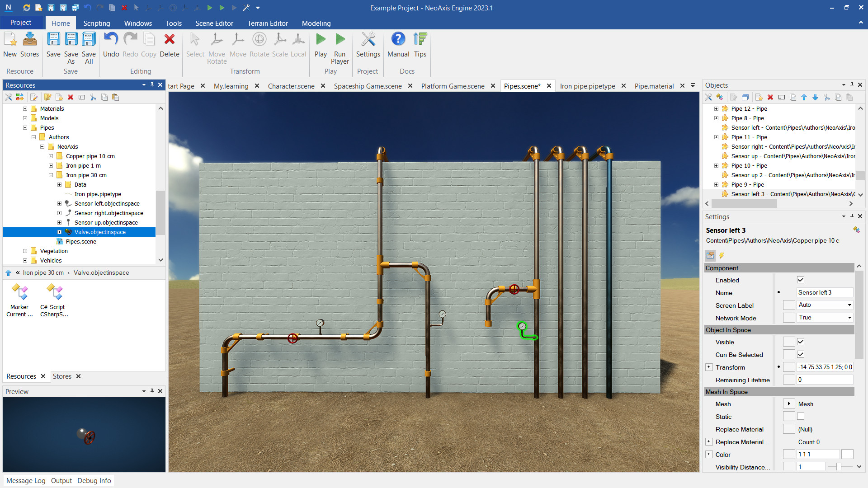
Task: Expand the Vegetation folder
Action: click(25, 251)
